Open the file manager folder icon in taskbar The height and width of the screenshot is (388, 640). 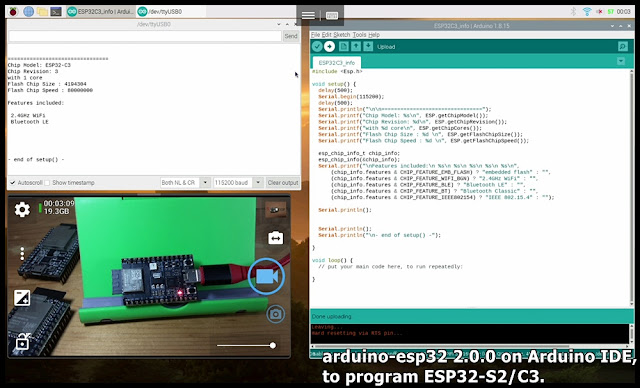point(42,11)
